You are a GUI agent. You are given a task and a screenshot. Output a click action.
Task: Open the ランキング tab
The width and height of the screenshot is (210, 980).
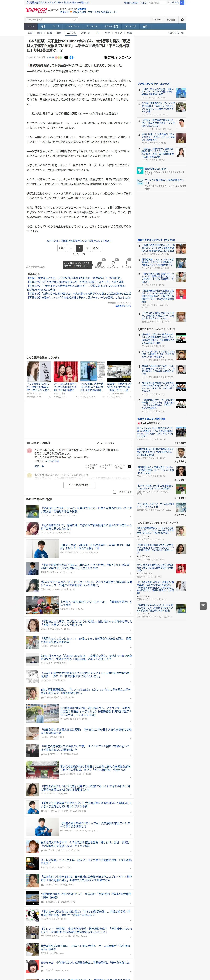click(x=130, y=27)
